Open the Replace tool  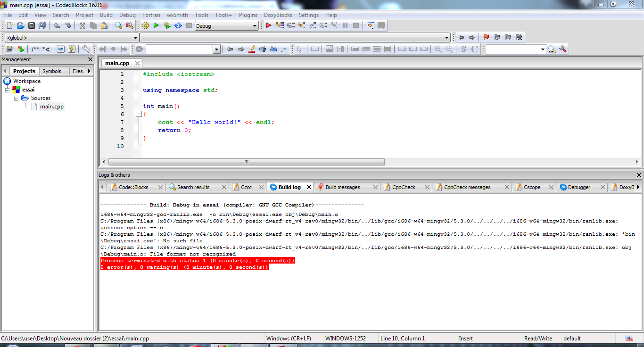tap(130, 25)
